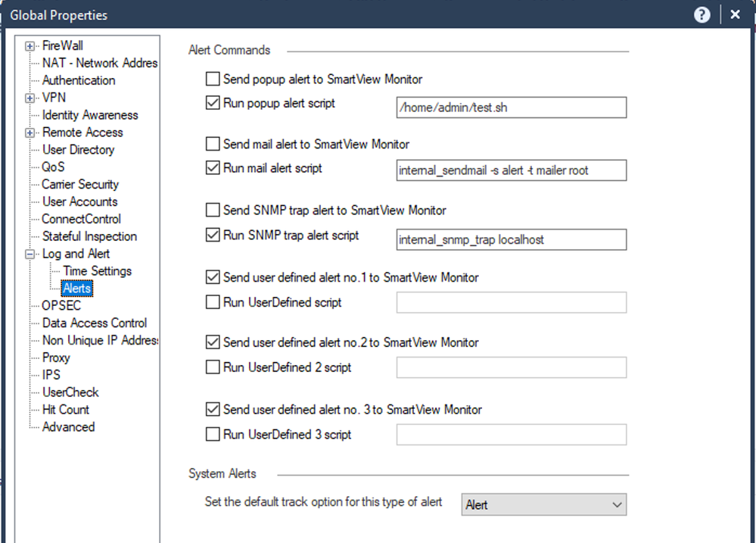Enable Send popup alert to SmartView Monitor

coord(213,79)
